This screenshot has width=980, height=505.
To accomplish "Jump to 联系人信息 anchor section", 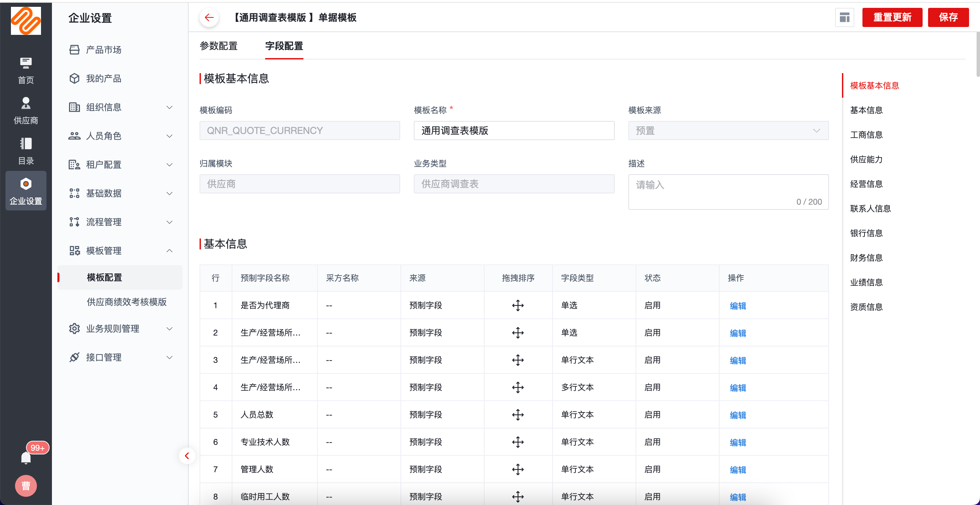I will click(x=870, y=208).
